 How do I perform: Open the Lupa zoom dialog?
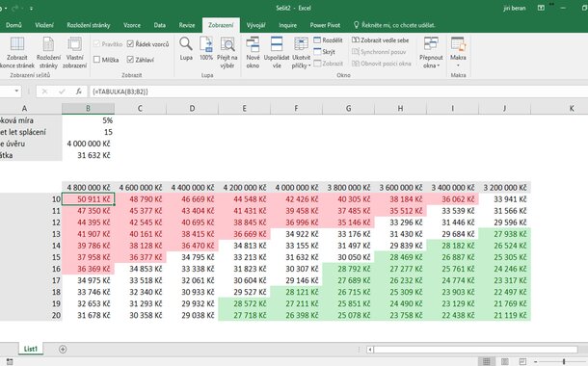pyautogui.click(x=186, y=49)
